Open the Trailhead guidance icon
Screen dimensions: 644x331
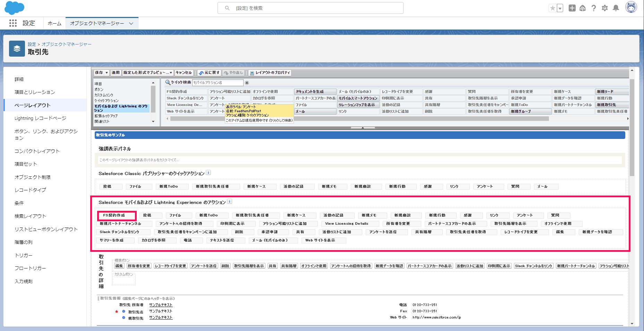(x=583, y=8)
